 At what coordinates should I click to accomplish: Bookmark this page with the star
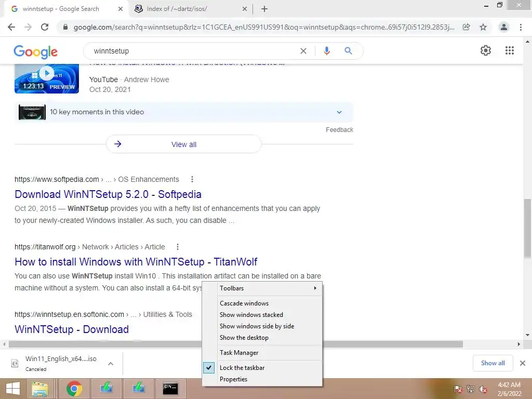tap(483, 27)
